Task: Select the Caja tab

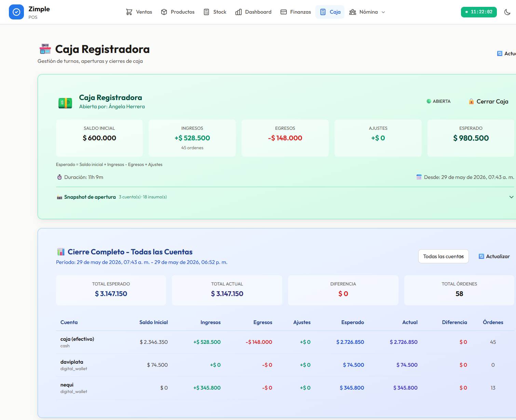Action: point(330,12)
